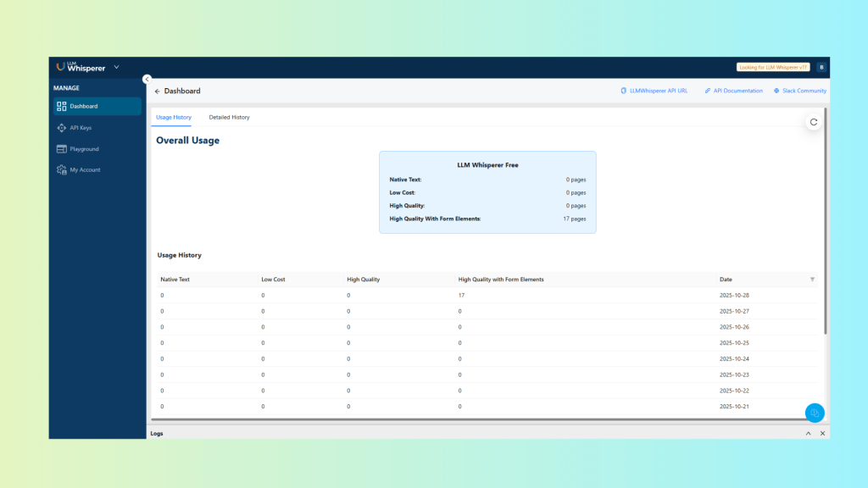868x488 pixels.
Task: Click the API Keys icon in sidebar
Action: [x=61, y=128]
